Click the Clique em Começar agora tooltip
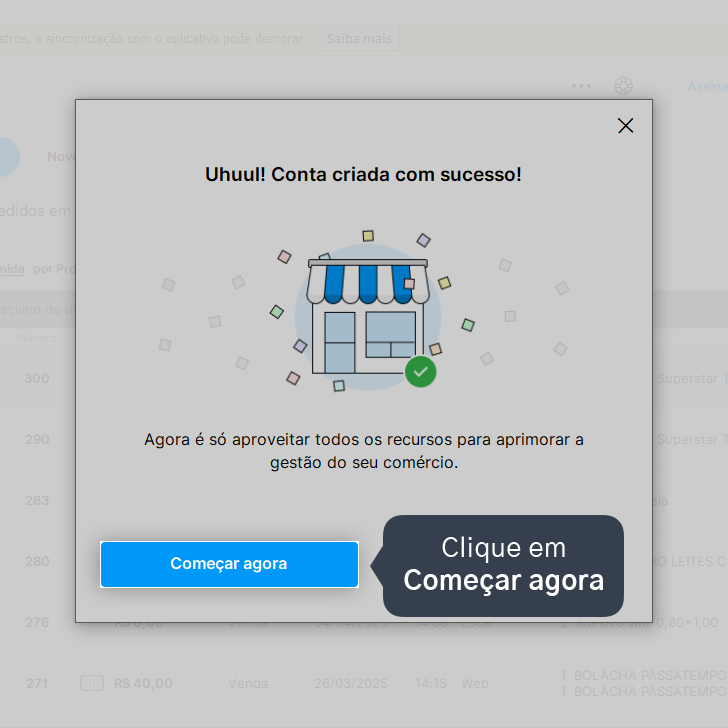 coord(503,566)
